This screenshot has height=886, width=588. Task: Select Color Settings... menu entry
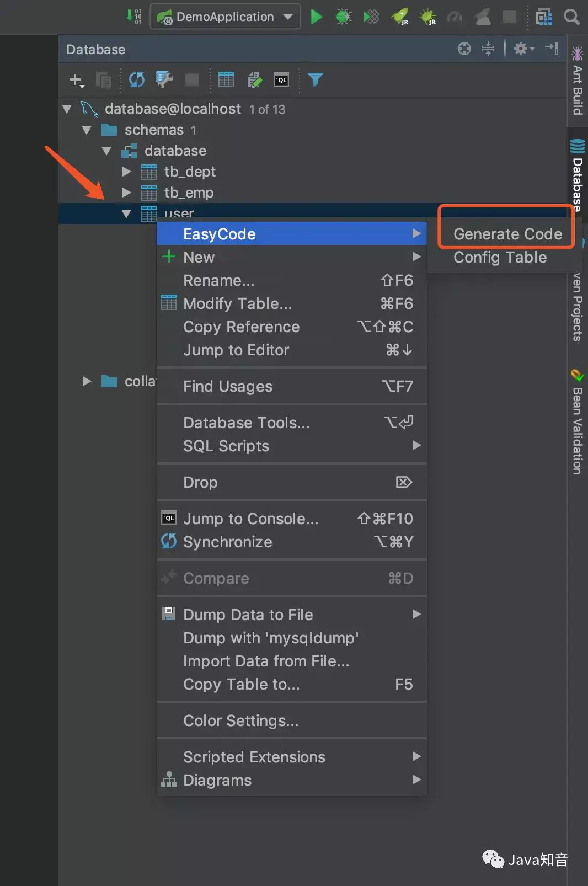[x=240, y=720]
